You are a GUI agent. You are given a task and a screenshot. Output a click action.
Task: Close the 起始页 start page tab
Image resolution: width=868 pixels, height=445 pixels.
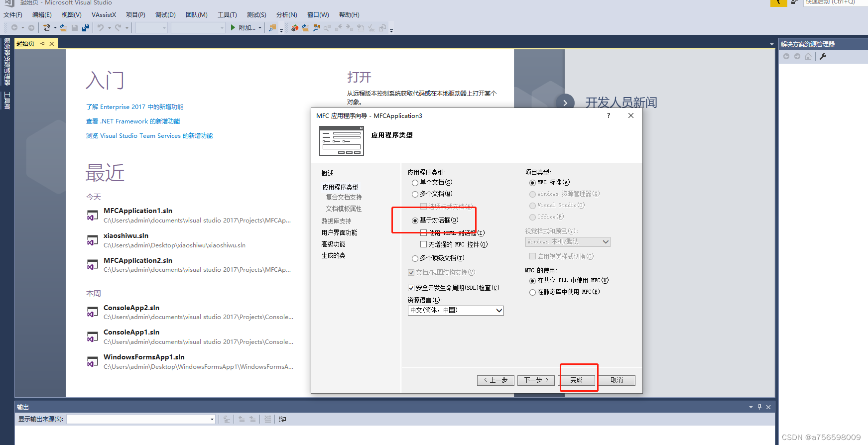52,44
